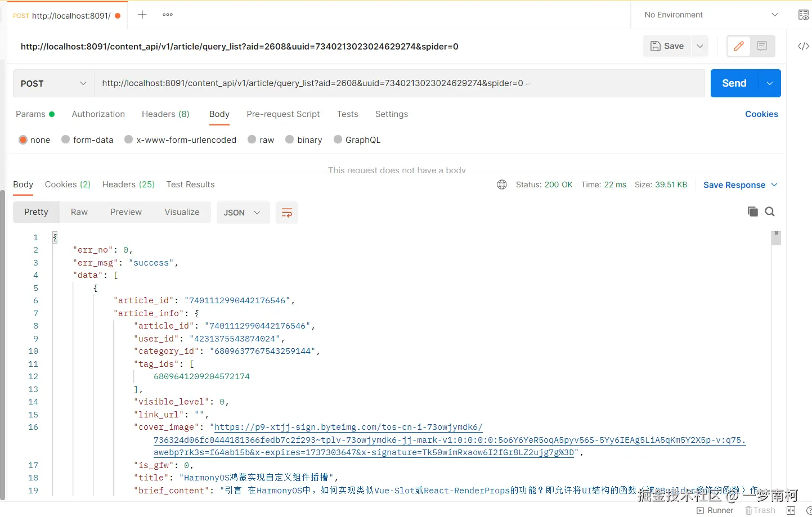The image size is (812, 517).
Task: Select the none body type
Action: 23,140
